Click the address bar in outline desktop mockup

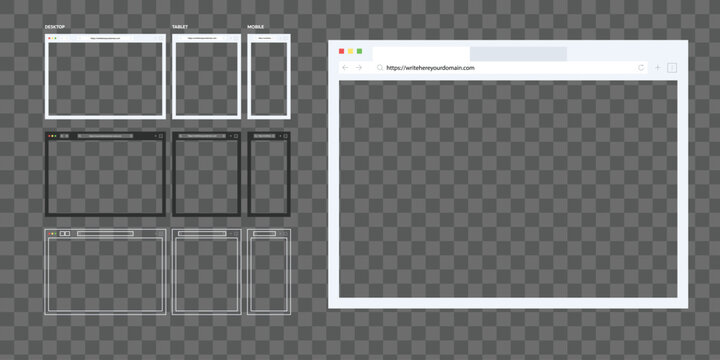click(x=105, y=234)
